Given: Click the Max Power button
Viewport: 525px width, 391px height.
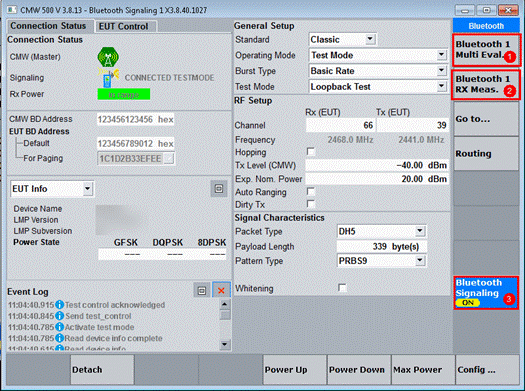Looking at the screenshot, I should tap(423, 370).
